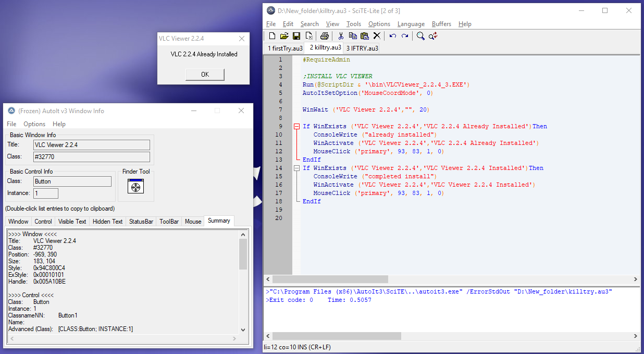Click the window Class field '#32770'

pos(92,157)
